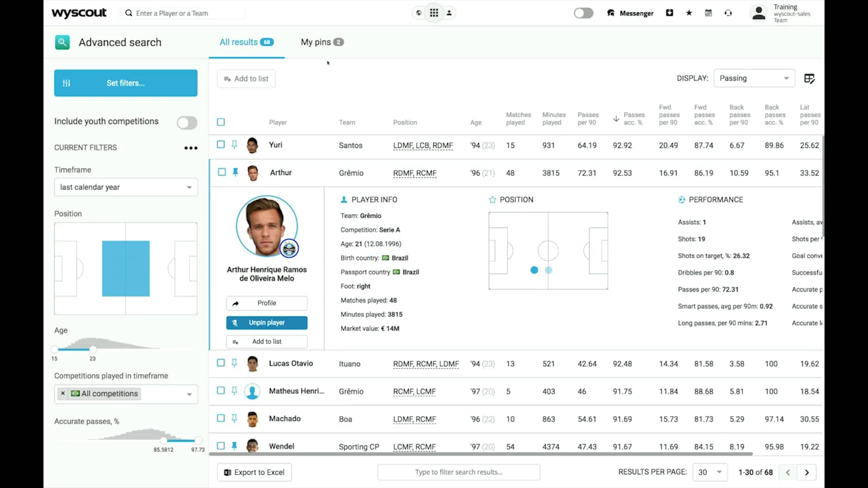868x488 pixels.
Task: Open the headset support icon
Action: point(728,13)
